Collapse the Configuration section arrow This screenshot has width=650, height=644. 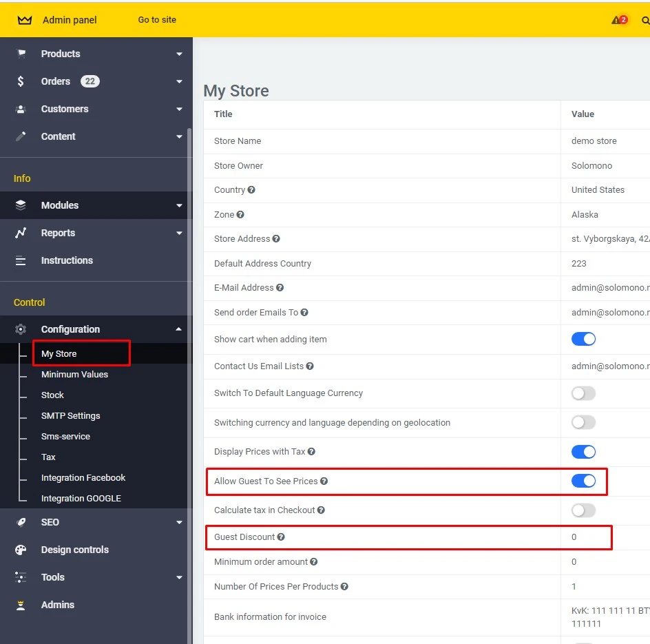pos(179,329)
